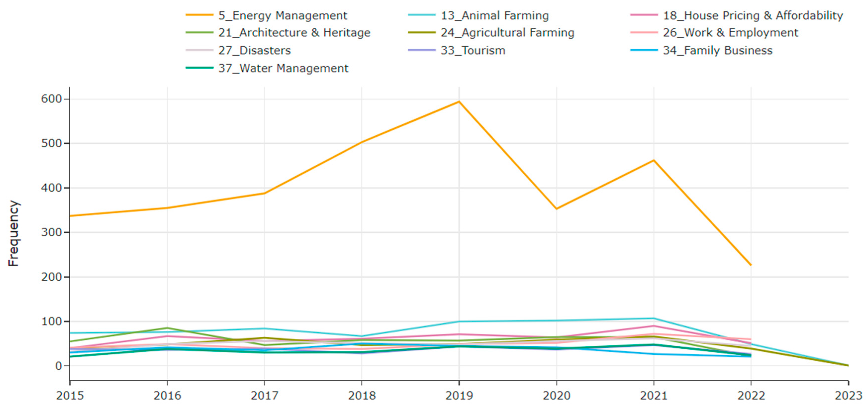Hide the 26_Work & Employment series
This screenshot has width=868, height=412.
731,33
